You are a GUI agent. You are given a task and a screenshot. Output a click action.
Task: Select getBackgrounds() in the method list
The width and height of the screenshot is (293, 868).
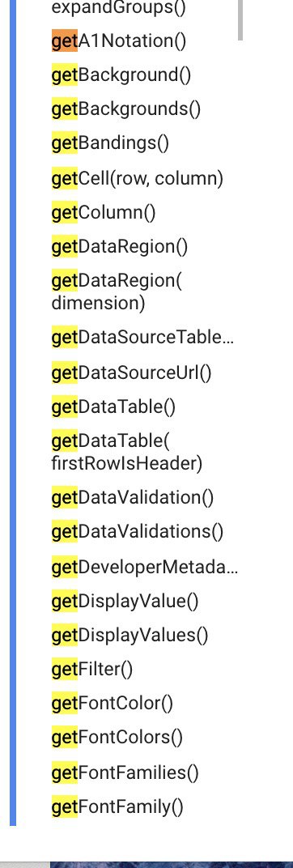(x=126, y=109)
